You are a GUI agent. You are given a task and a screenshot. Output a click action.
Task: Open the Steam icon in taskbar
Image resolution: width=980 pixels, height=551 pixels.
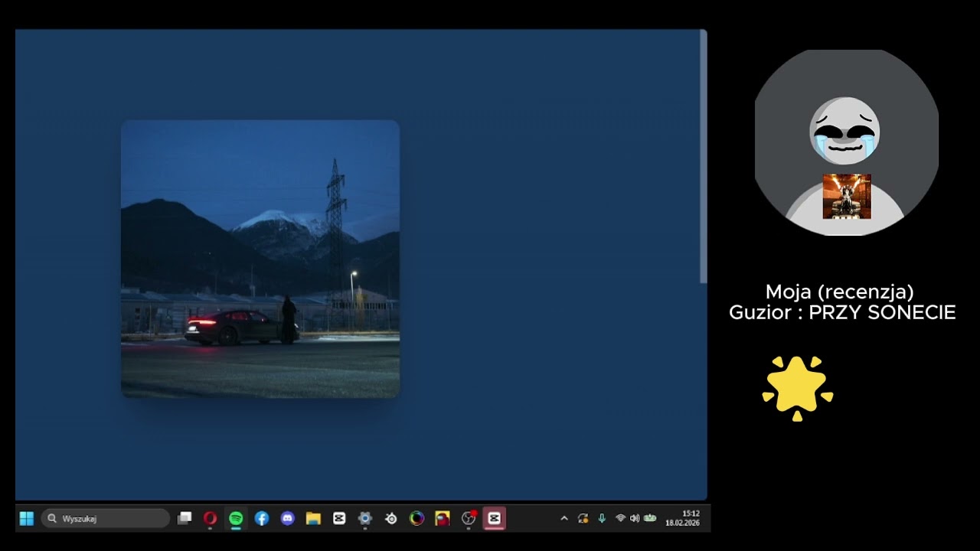click(x=391, y=519)
